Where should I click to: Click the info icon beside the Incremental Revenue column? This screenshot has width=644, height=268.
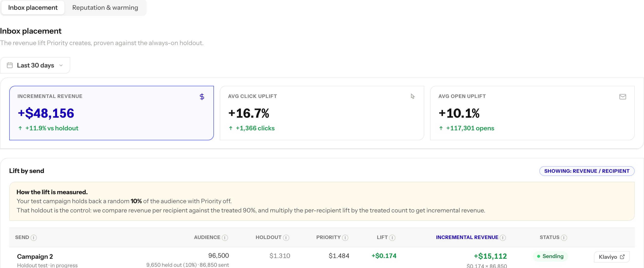[503, 238]
